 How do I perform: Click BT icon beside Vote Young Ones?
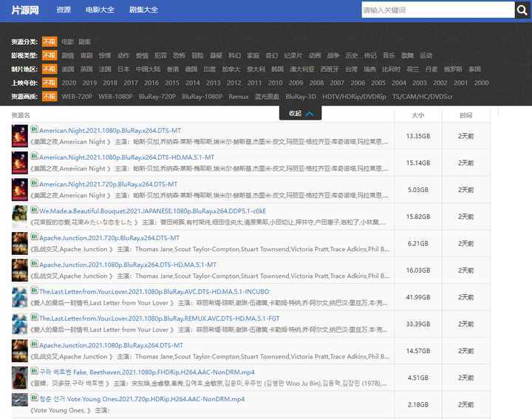pos(34,398)
